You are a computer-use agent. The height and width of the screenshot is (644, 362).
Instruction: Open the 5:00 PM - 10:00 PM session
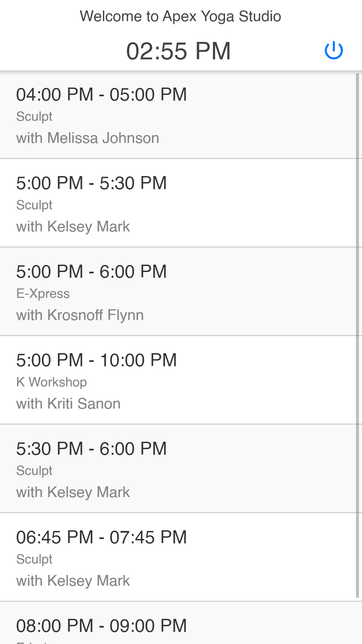[x=97, y=360]
